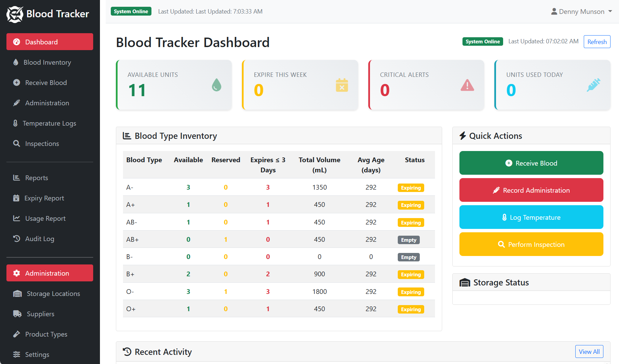The width and height of the screenshot is (619, 364).
Task: Click the Avg Age (days) column header
Action: click(x=371, y=165)
